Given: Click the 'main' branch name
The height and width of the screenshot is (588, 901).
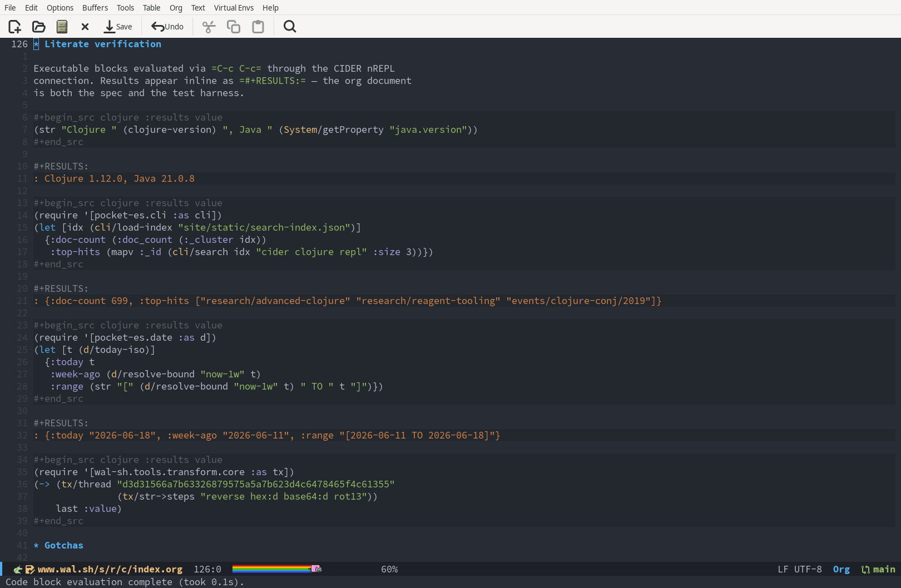Looking at the screenshot, I should point(884,569).
